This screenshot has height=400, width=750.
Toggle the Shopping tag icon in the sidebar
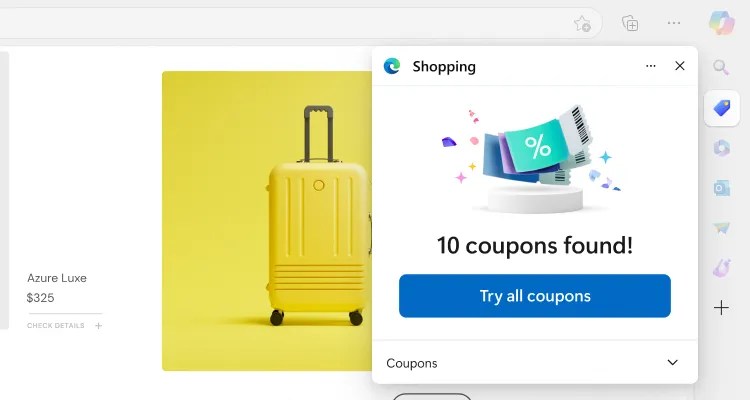(722, 108)
